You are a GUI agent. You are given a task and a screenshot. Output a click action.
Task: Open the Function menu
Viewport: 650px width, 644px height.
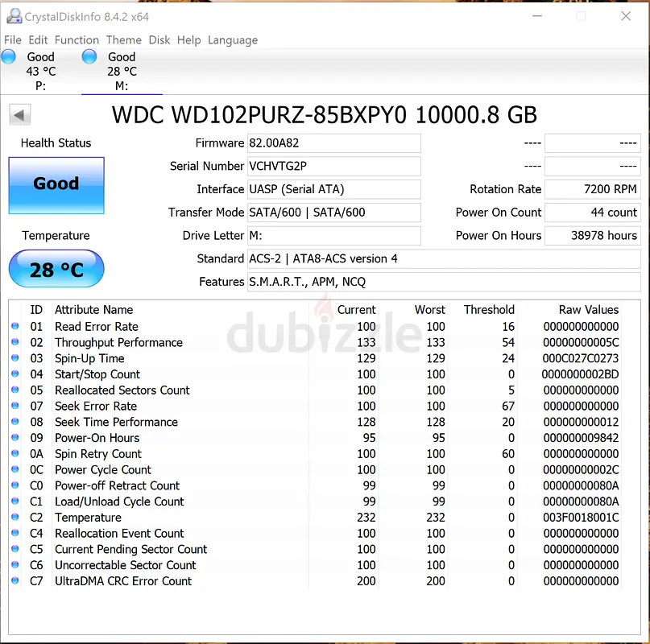(x=77, y=40)
